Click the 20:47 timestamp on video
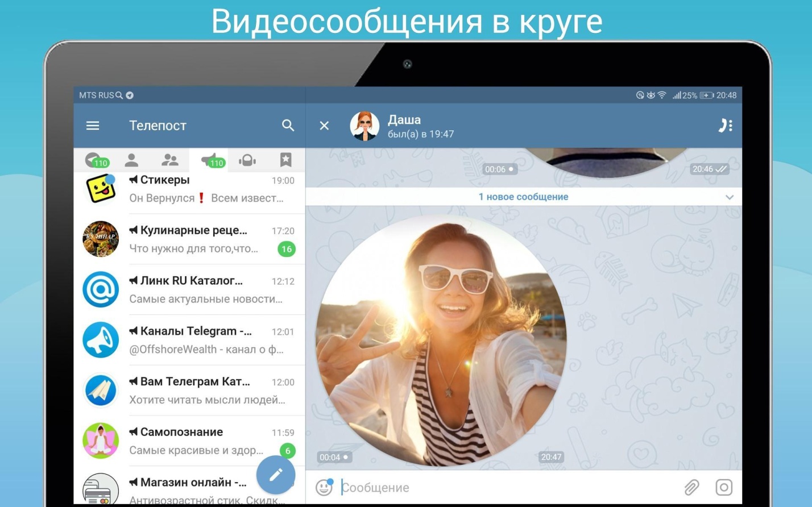This screenshot has width=812, height=507. click(x=551, y=457)
